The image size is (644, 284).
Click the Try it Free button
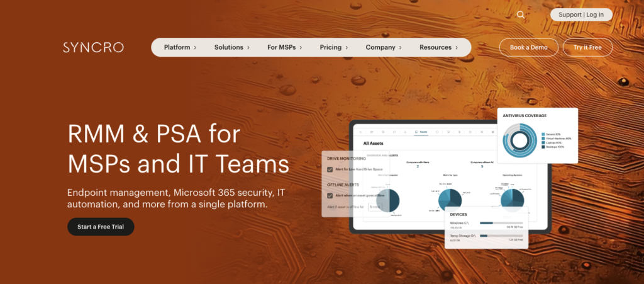pos(587,47)
